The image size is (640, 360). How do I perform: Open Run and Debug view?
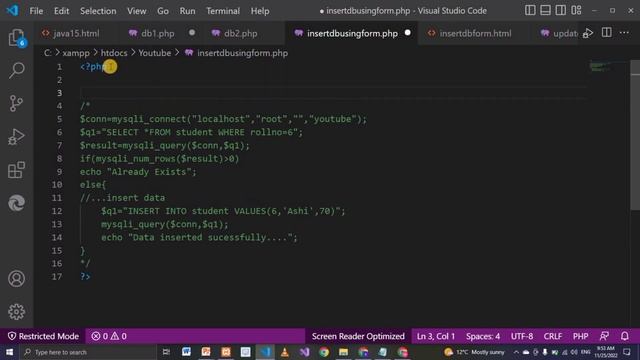pos(16,137)
